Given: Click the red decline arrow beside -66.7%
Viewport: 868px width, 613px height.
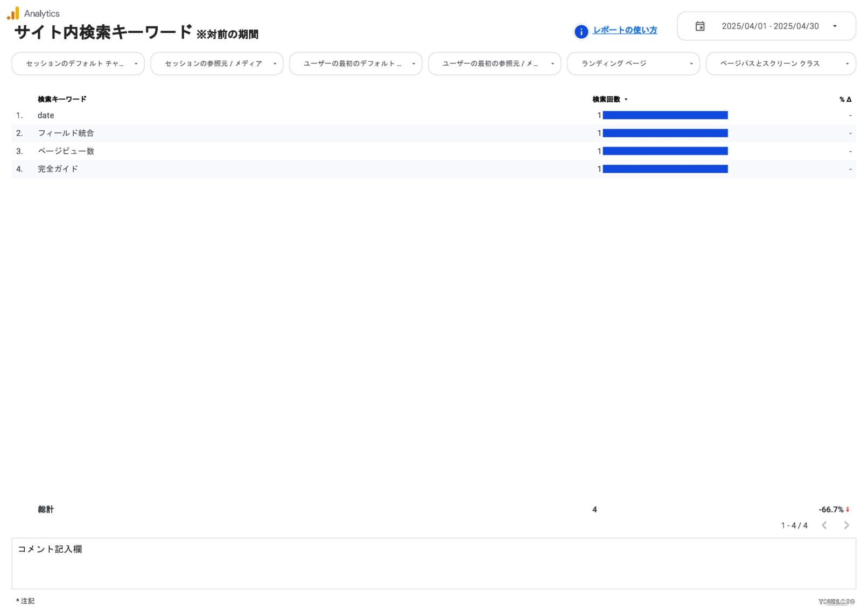Looking at the screenshot, I should [x=848, y=509].
